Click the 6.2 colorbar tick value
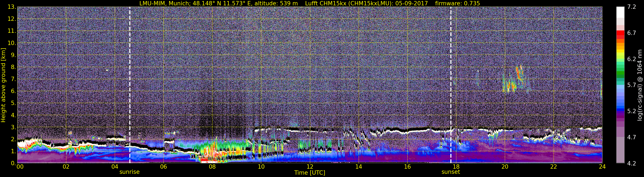This screenshot has width=644, height=177. coord(632,59)
